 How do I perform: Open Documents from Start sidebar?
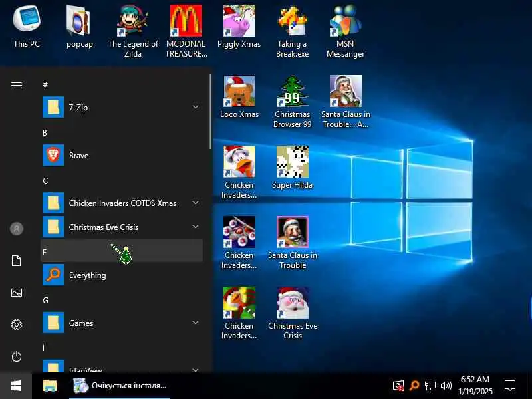point(16,261)
